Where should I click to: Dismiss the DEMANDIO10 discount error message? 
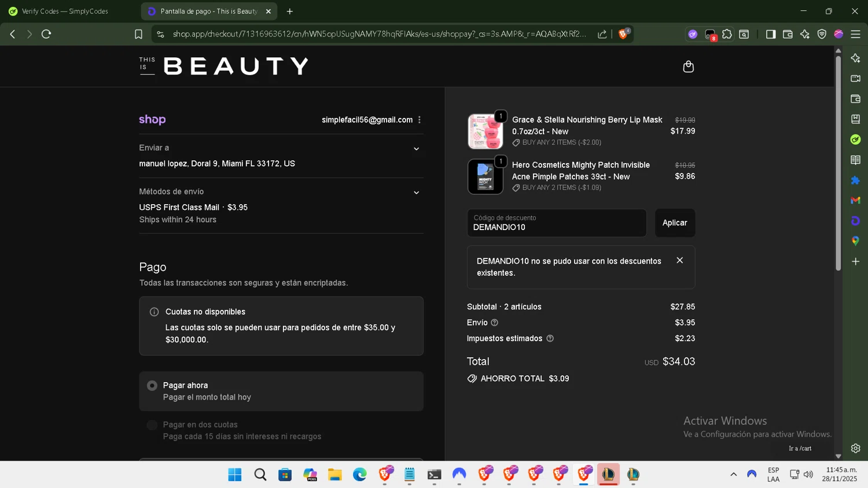point(680,261)
